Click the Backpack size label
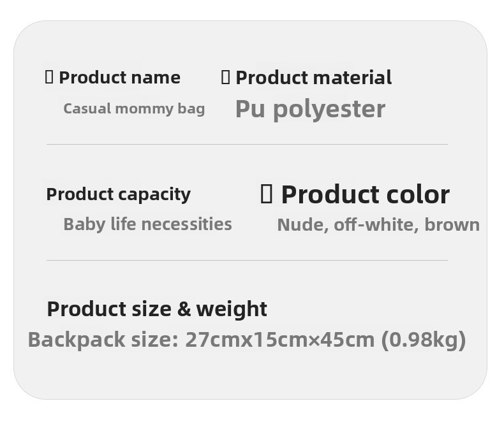 103,339
